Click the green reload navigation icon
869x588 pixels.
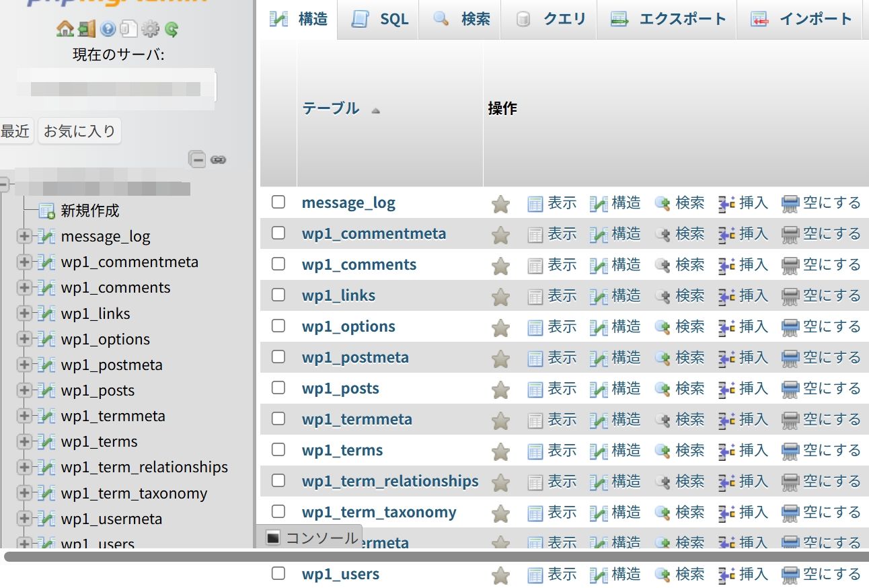coord(172,29)
